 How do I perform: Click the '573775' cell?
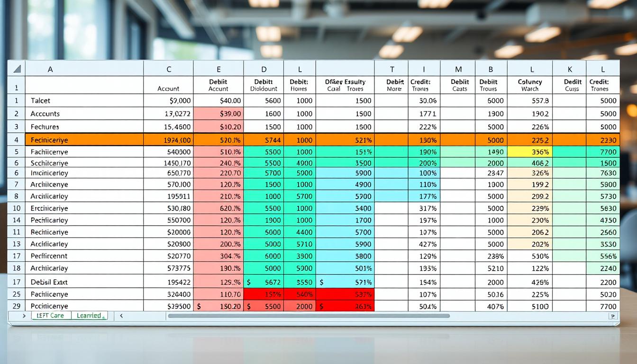point(169,268)
